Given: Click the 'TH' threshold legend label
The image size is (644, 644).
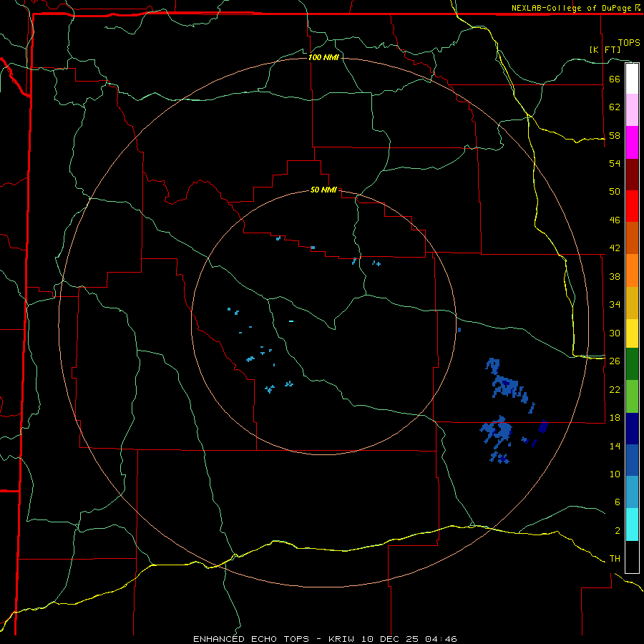Looking at the screenshot, I should (x=615, y=559).
